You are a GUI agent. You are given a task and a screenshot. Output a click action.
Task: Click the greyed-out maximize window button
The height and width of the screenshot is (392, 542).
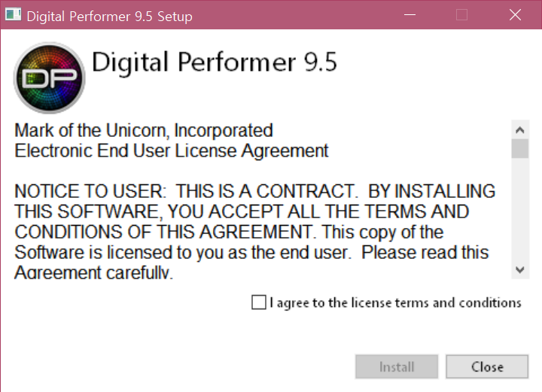(461, 15)
